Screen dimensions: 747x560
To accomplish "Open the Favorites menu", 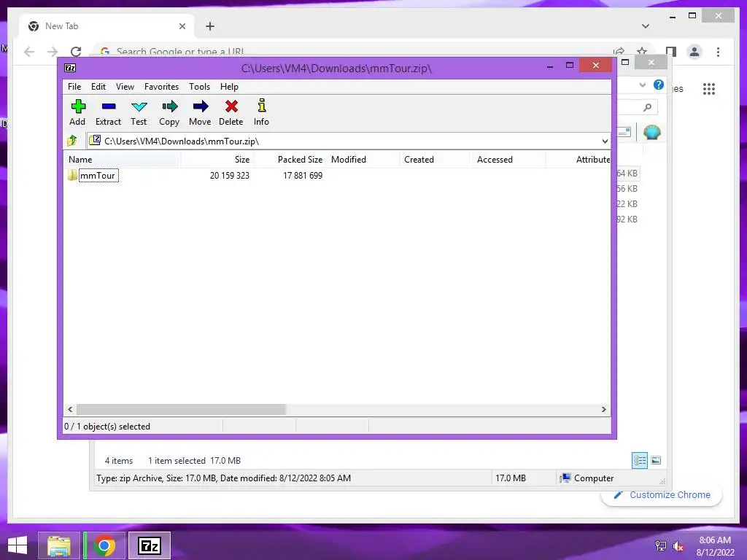I will [x=161, y=87].
